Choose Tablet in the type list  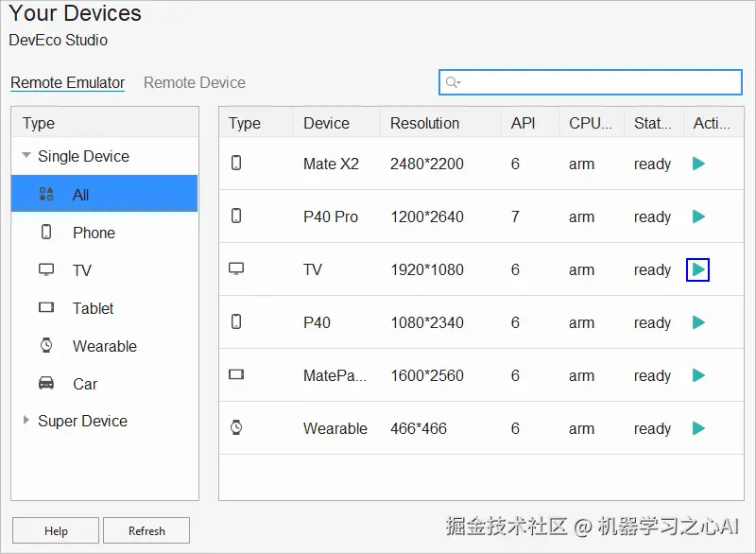[93, 308]
